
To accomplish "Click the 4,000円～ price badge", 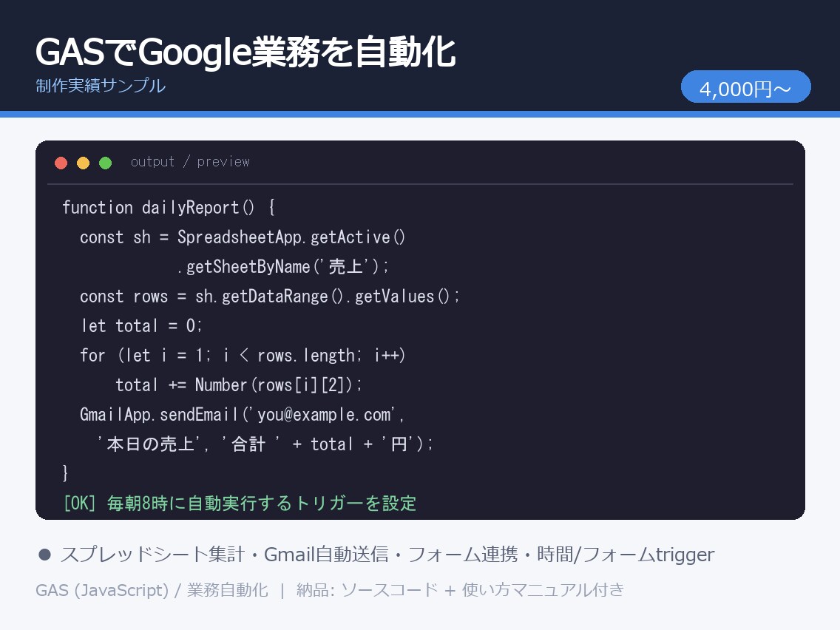I will coord(745,87).
